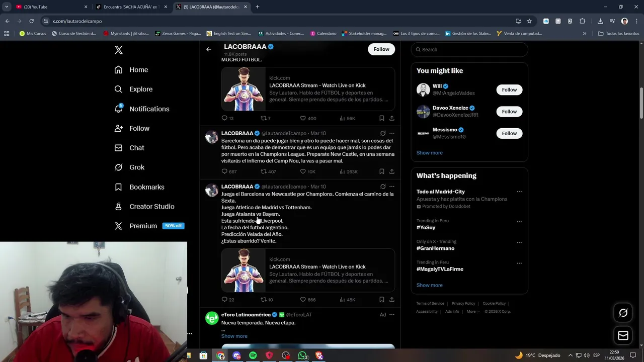644x362 pixels.
Task: Switch to the Encuentra SACHA ACUÑA tab
Action: tap(132, 7)
